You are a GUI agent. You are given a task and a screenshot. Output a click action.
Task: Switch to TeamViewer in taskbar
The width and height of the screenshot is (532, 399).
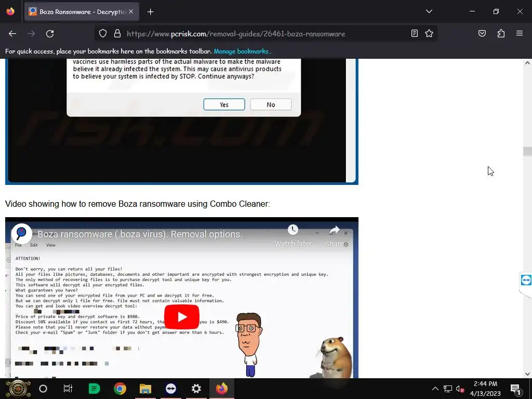[x=170, y=389]
